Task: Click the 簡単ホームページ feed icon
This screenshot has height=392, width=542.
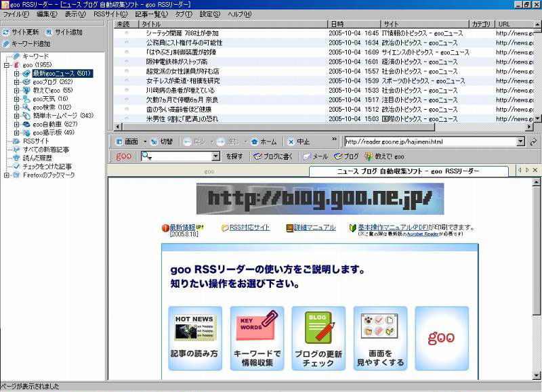Action: point(26,116)
